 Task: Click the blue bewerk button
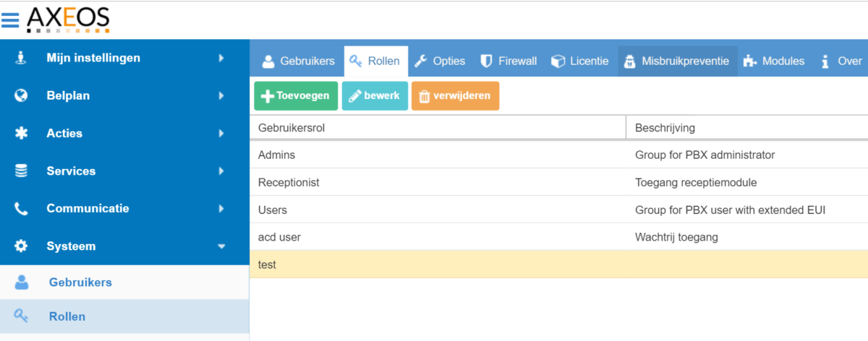[375, 96]
